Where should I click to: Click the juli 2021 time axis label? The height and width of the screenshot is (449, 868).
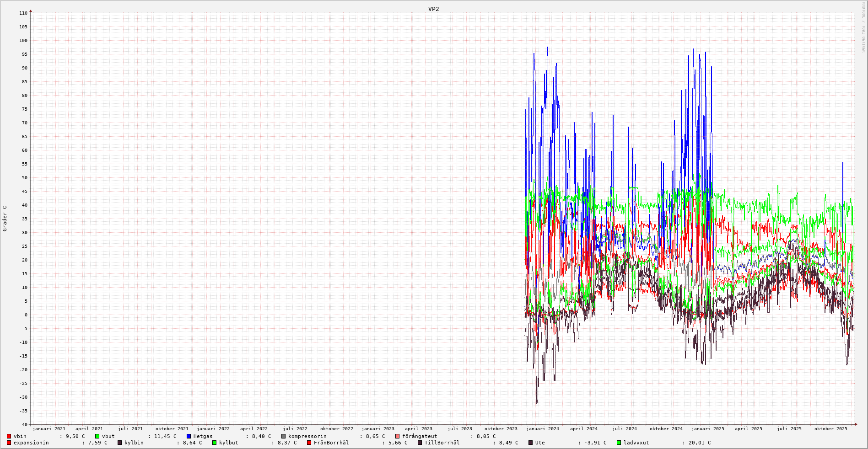point(130,429)
